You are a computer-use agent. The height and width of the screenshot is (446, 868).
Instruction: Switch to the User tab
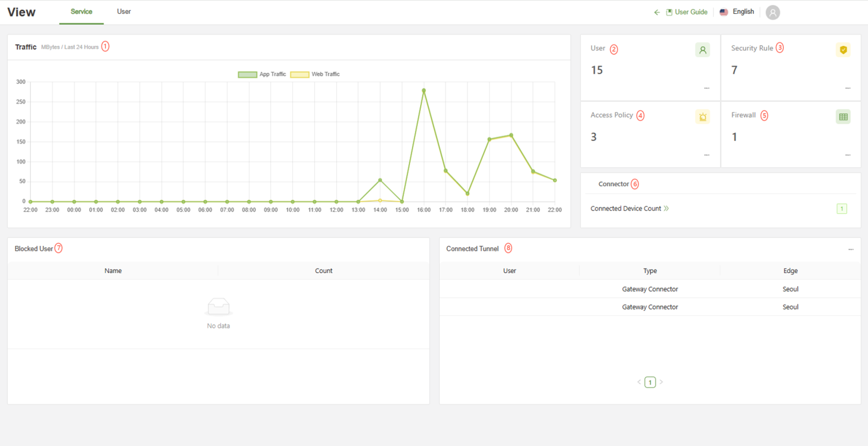point(123,11)
